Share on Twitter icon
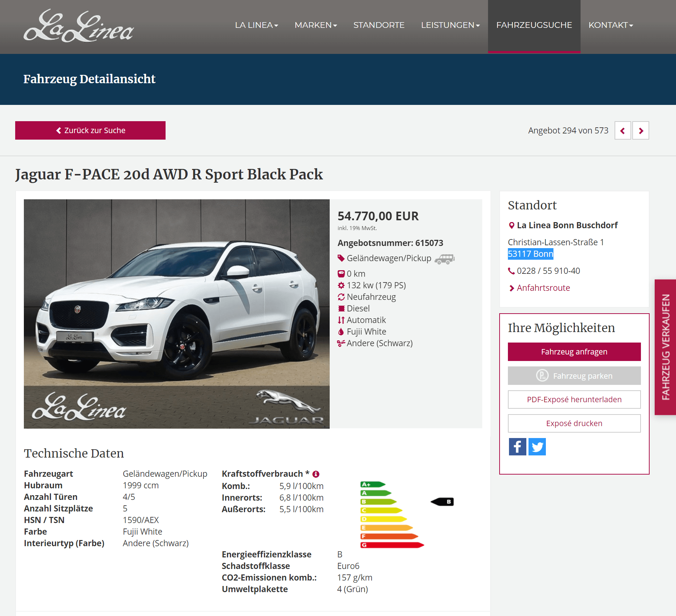This screenshot has height=616, width=676. [x=537, y=447]
